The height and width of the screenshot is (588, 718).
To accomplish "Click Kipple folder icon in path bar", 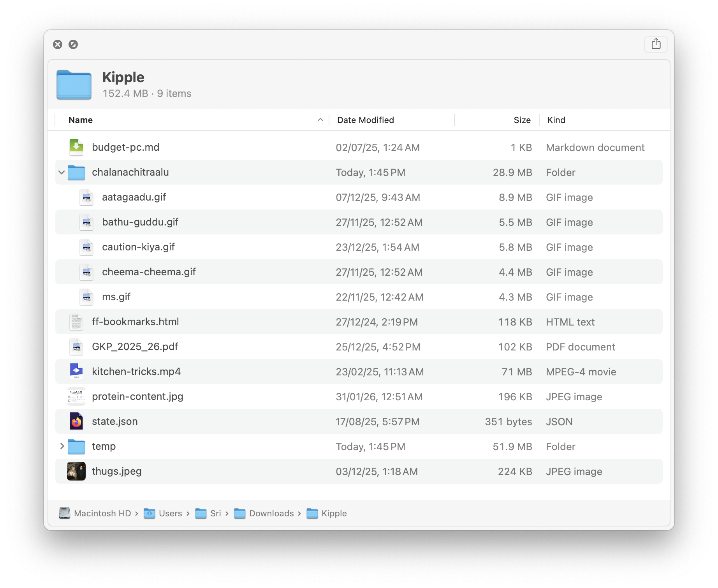I will [x=312, y=514].
